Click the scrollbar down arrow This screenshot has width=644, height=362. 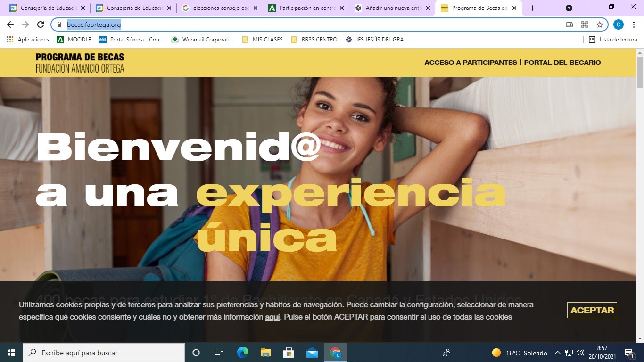pyautogui.click(x=640, y=338)
